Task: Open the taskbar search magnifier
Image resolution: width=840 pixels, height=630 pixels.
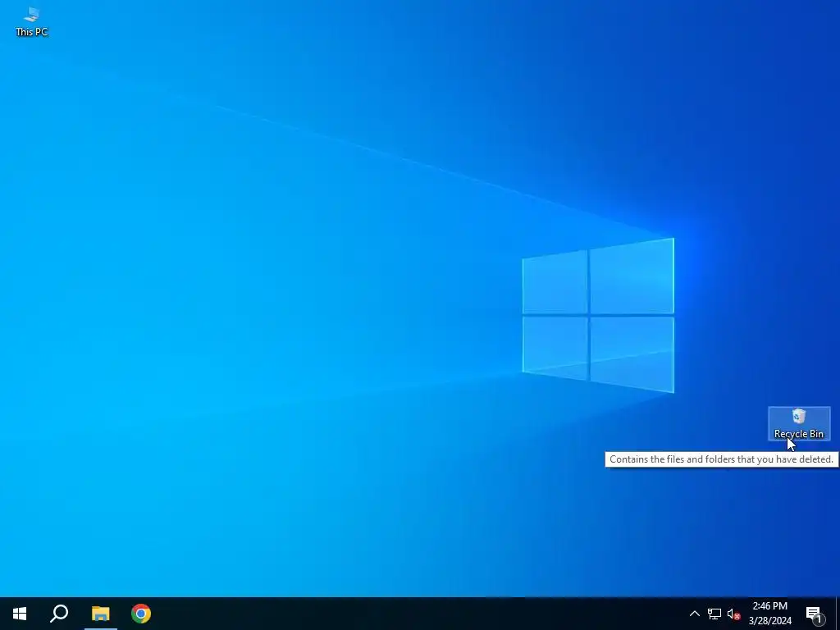Action: click(x=59, y=614)
